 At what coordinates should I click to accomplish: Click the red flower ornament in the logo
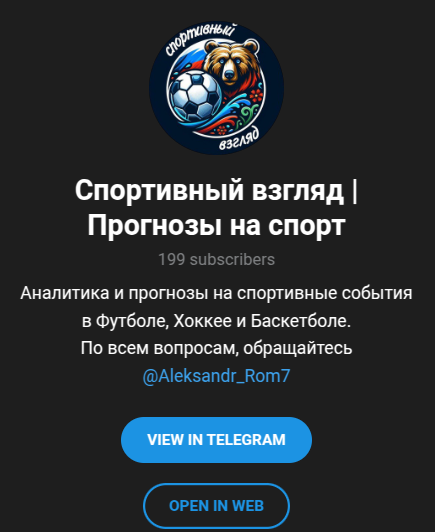256,96
